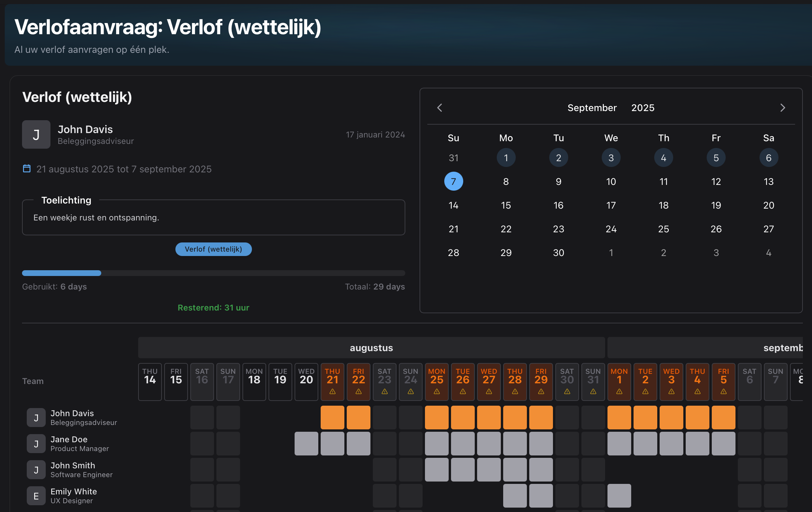Click the previous month chevron arrow

pyautogui.click(x=440, y=108)
